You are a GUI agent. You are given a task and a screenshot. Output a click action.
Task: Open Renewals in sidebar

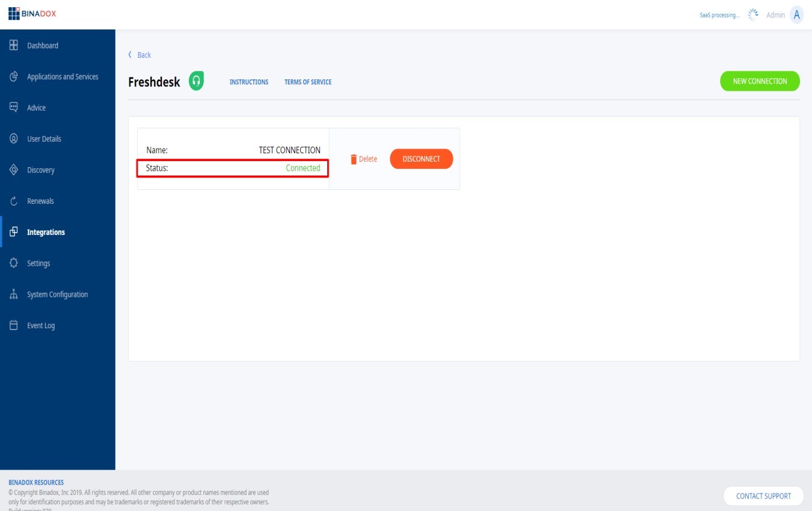(x=40, y=201)
